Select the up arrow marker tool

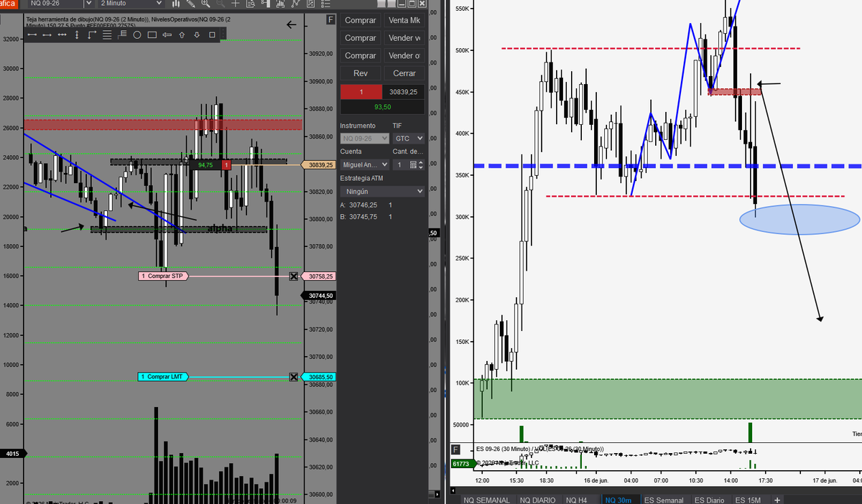(182, 34)
